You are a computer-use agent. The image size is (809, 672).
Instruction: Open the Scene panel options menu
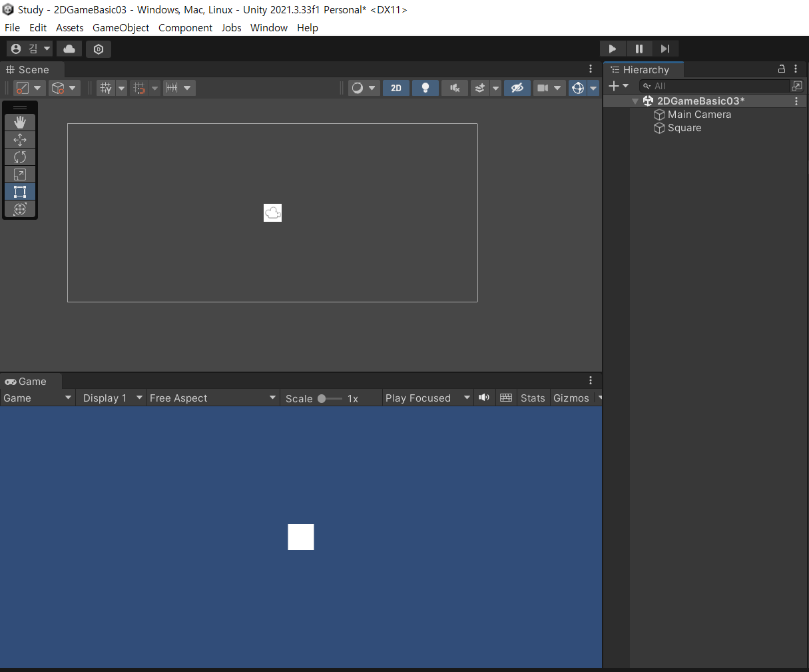pos(591,69)
